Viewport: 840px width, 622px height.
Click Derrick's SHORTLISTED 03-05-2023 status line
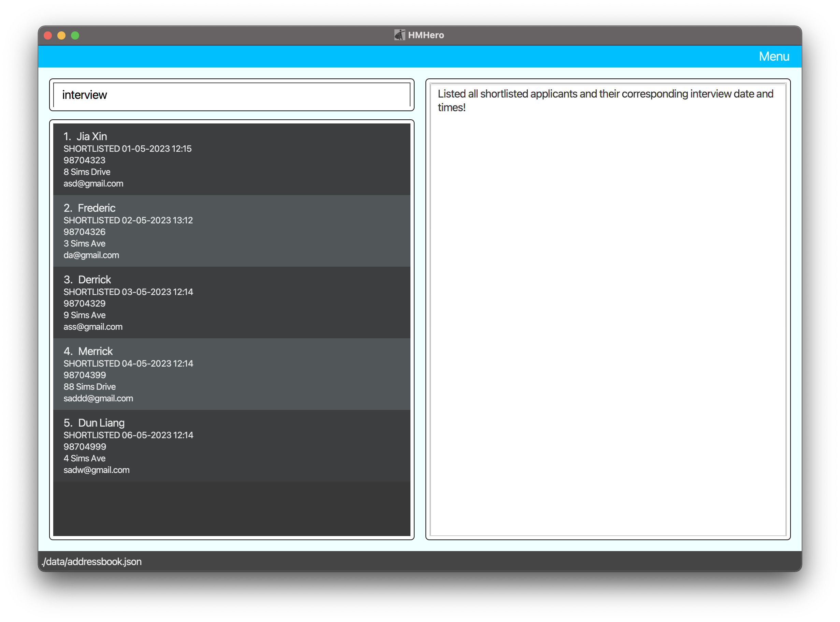(x=128, y=292)
